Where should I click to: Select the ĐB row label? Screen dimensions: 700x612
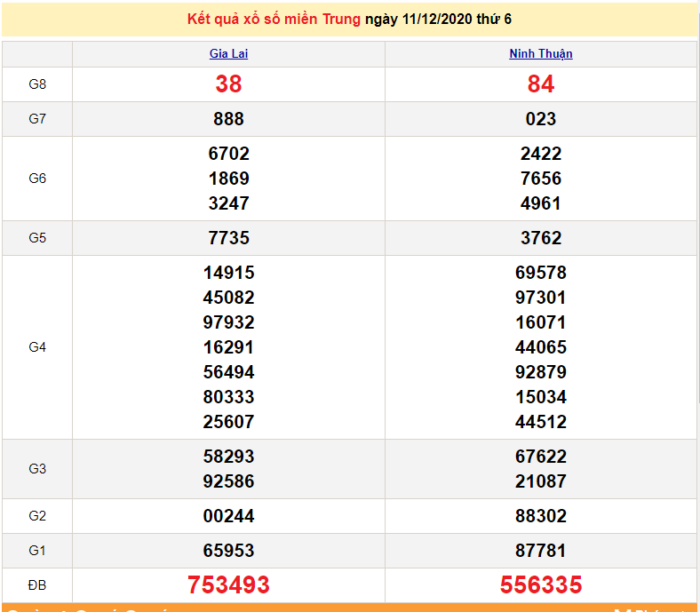pyautogui.click(x=37, y=584)
